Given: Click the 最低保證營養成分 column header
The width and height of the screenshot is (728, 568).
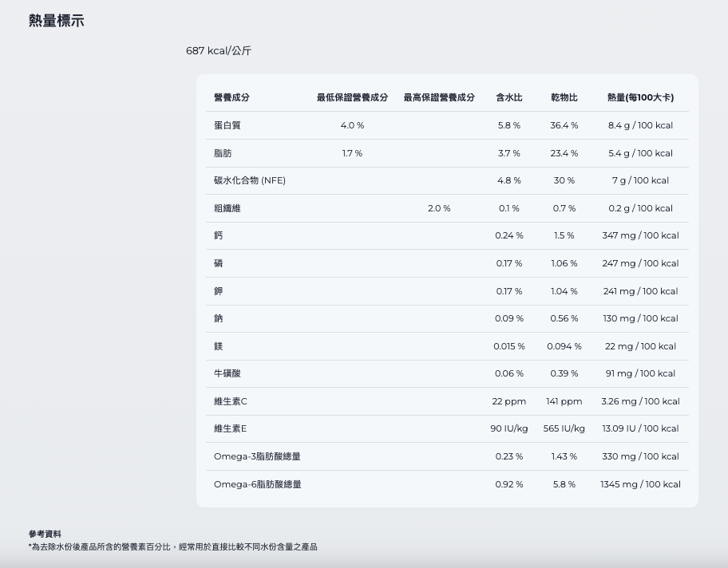Looking at the screenshot, I should pyautogui.click(x=352, y=97).
